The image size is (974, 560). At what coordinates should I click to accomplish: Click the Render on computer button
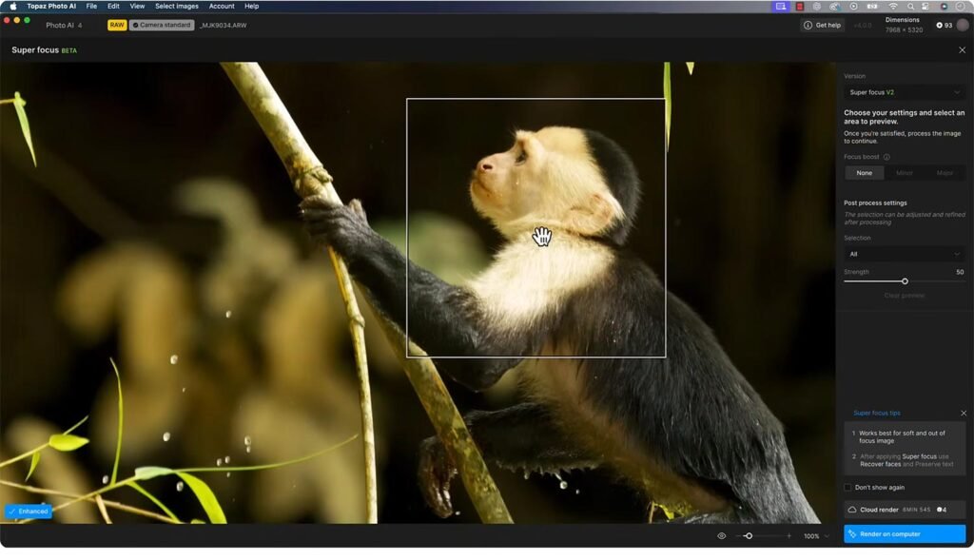905,534
